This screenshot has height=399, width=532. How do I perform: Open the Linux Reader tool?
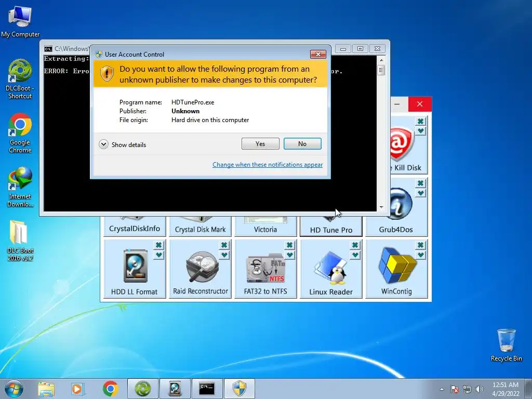pyautogui.click(x=331, y=269)
